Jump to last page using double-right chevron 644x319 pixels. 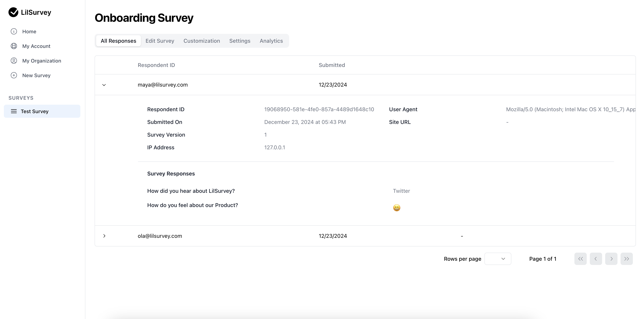coord(627,259)
